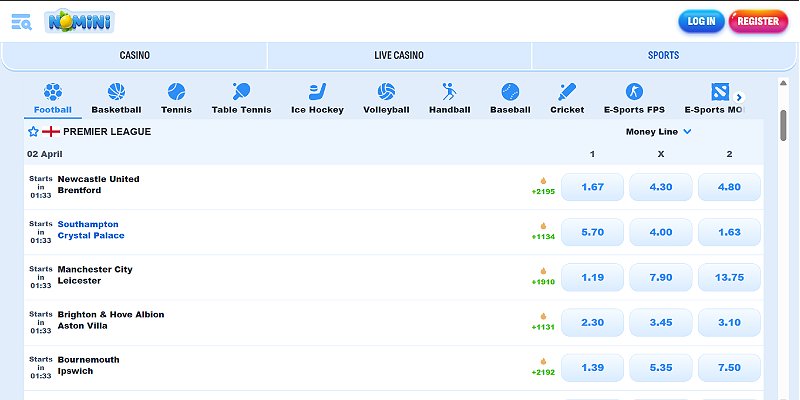Viewport: 800px width, 400px height.
Task: Open the Southampton vs Crystal Palace match
Action: point(91,230)
